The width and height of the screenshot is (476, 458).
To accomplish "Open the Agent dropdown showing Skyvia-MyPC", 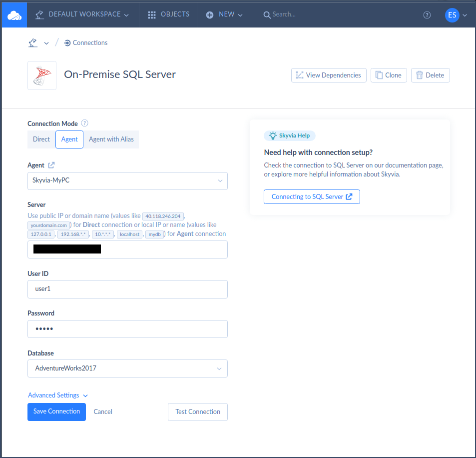I will (x=127, y=181).
